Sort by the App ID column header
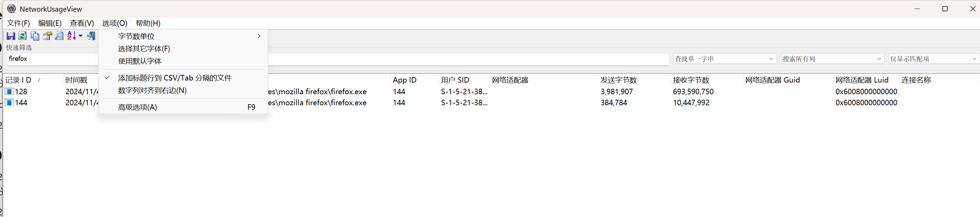 point(414,80)
